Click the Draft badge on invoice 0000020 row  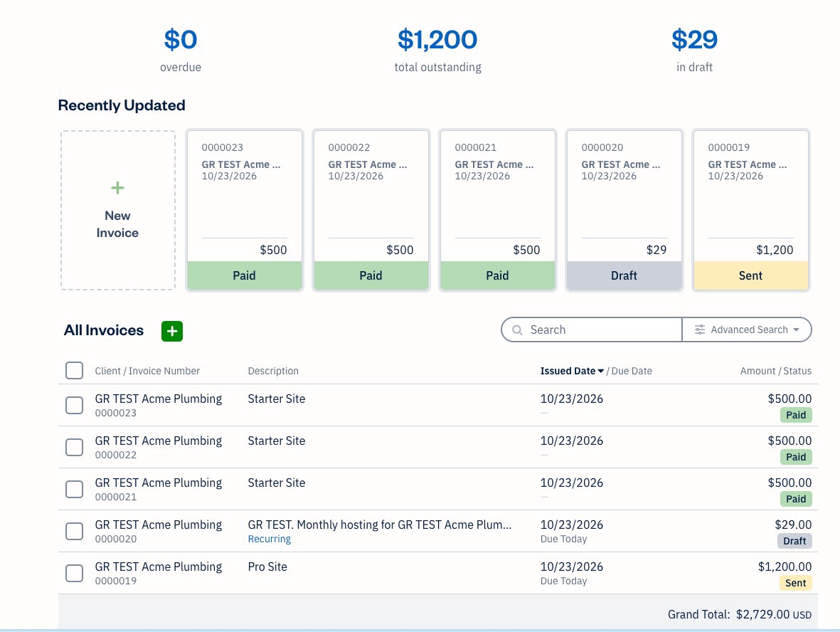tap(794, 541)
